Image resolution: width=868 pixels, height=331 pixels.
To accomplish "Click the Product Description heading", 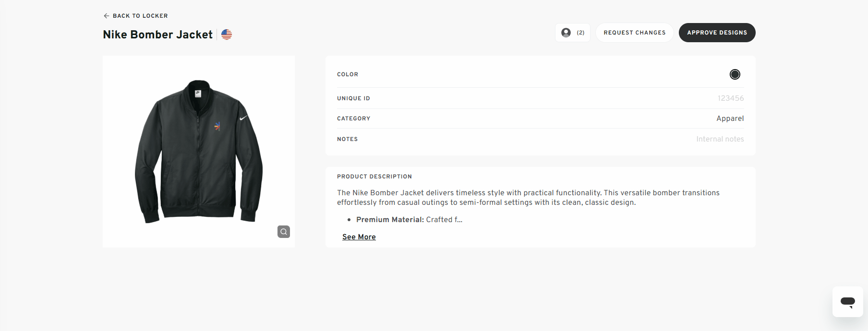I will pyautogui.click(x=374, y=177).
